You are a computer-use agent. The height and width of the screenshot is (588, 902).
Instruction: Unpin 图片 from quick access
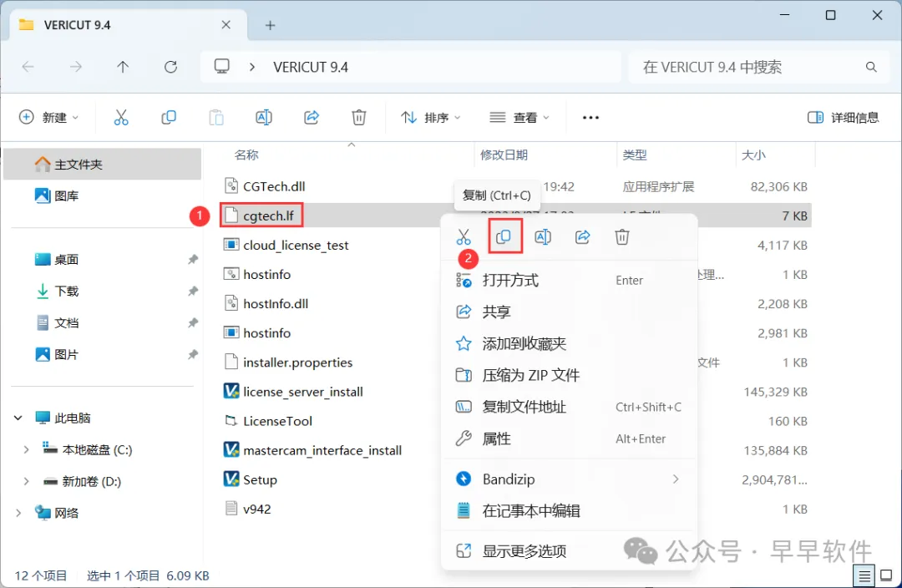tap(193, 354)
